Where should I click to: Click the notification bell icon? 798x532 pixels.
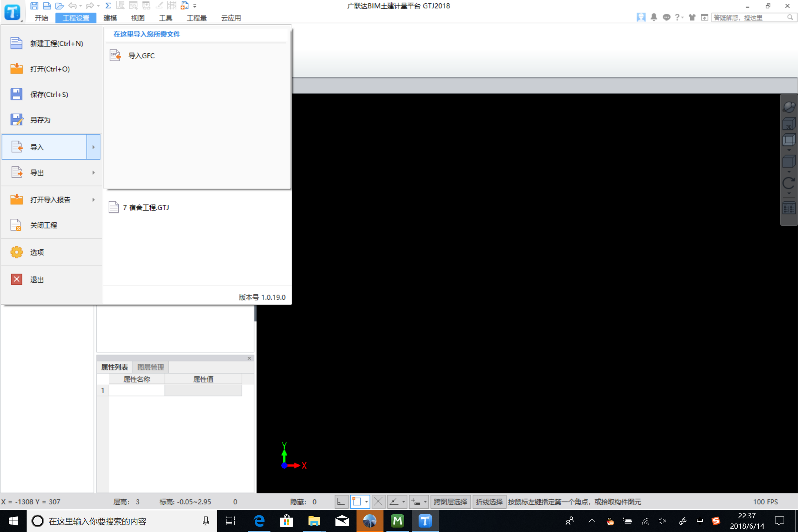654,17
